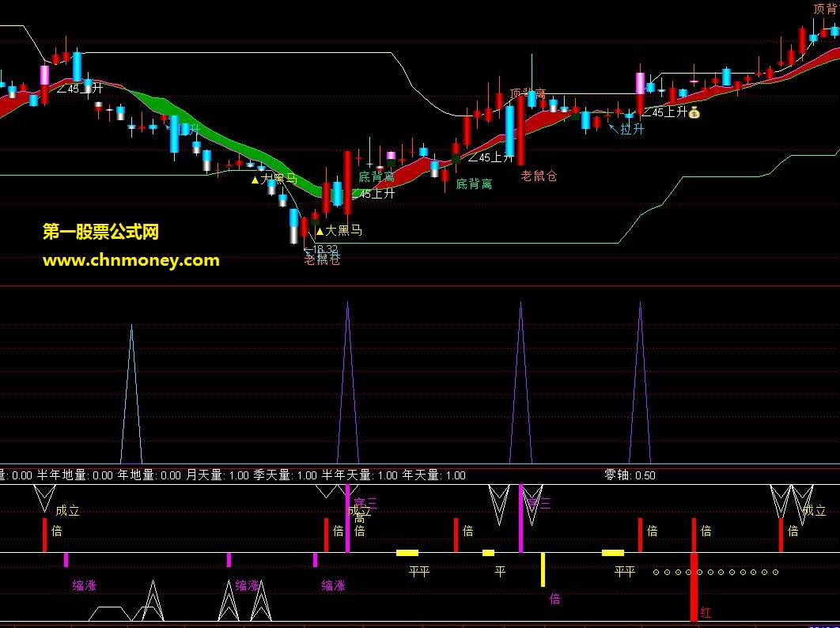Click the 年天量: 1.00 indicator value

[434, 475]
